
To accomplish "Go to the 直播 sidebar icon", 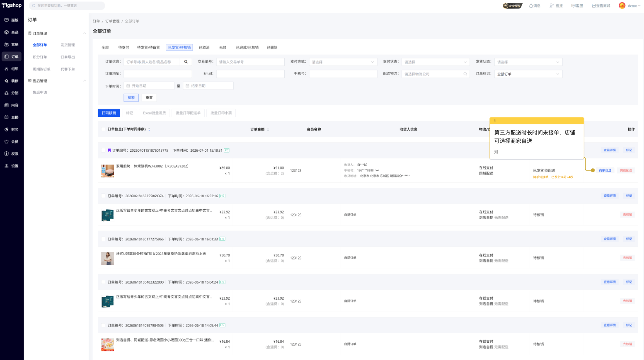I will [x=7, y=117].
